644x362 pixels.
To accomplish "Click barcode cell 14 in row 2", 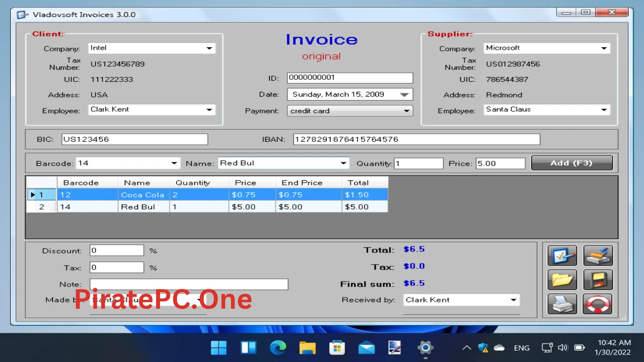I will click(88, 207).
